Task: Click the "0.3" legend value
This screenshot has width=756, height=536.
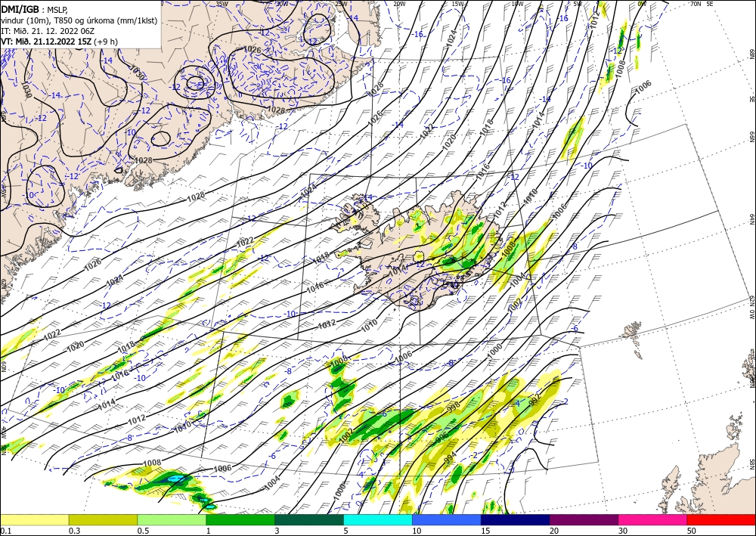Action: pyautogui.click(x=74, y=531)
